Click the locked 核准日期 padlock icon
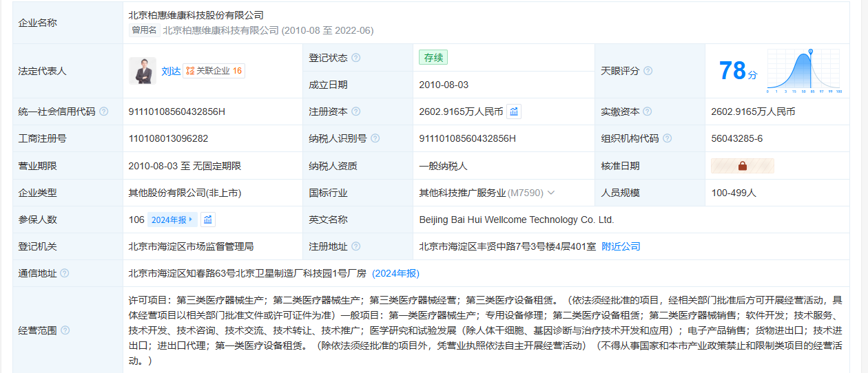This screenshot has height=373, width=868. 743,166
